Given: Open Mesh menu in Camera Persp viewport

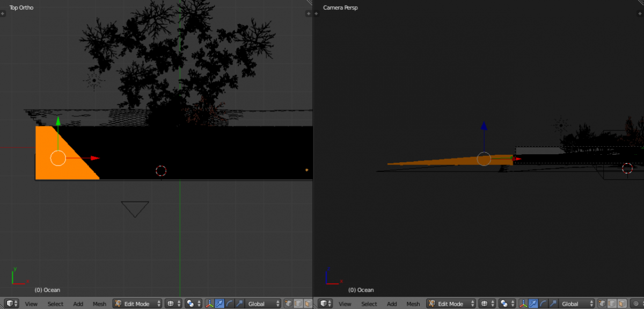Looking at the screenshot, I should pos(414,304).
